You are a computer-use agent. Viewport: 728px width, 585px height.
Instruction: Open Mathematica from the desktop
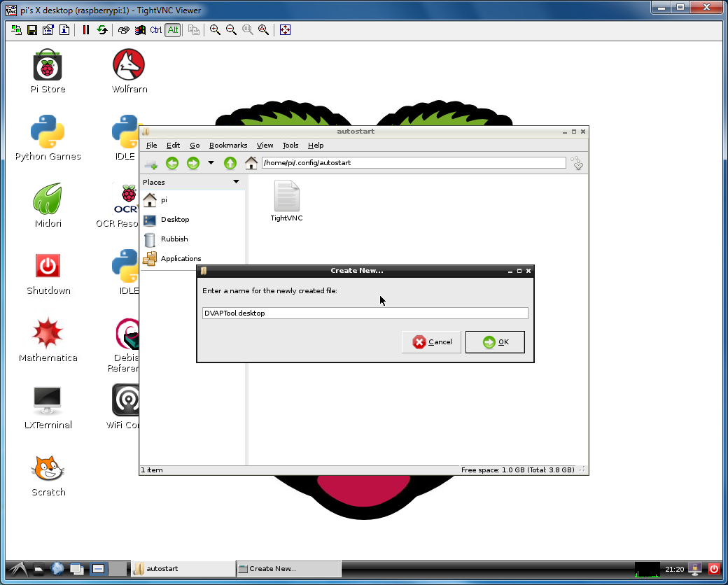pos(48,340)
